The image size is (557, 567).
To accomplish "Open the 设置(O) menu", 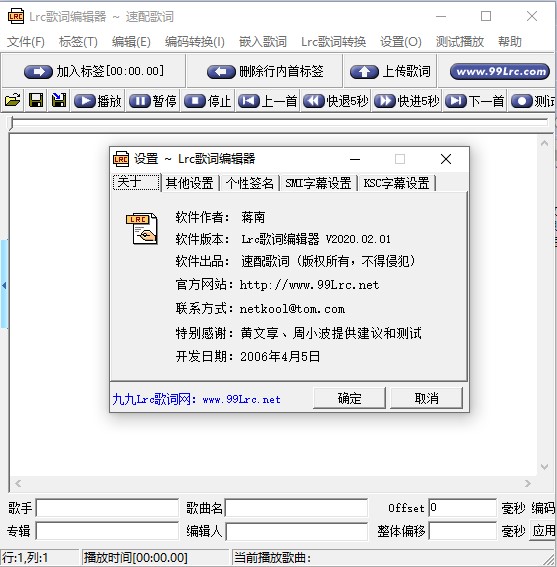I will coord(401,42).
